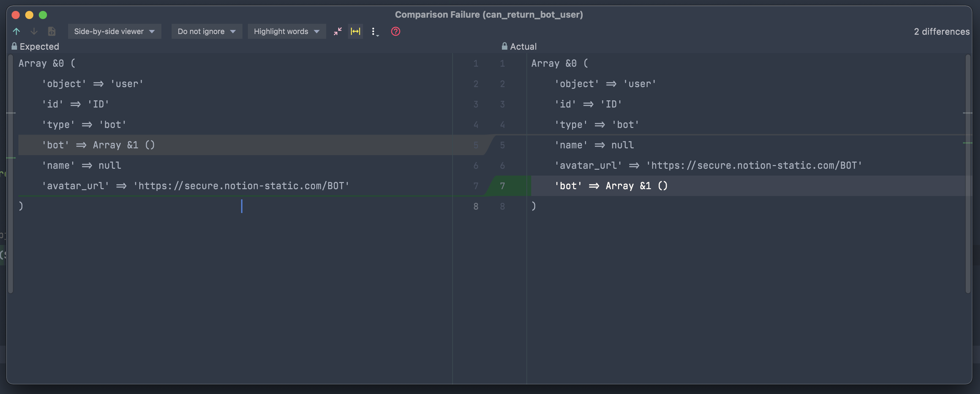Open the red help question mark
The width and height of the screenshot is (980, 394).
(x=395, y=31)
